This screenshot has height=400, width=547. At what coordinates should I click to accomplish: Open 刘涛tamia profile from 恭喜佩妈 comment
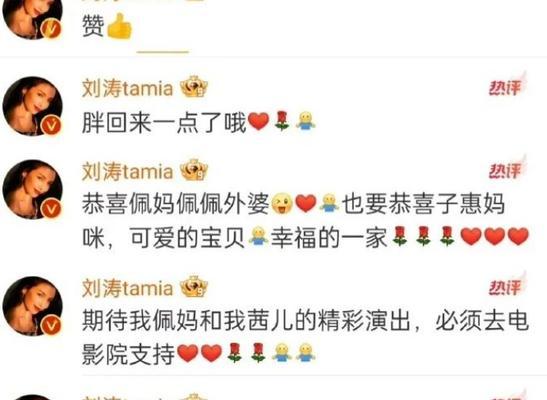(127, 171)
